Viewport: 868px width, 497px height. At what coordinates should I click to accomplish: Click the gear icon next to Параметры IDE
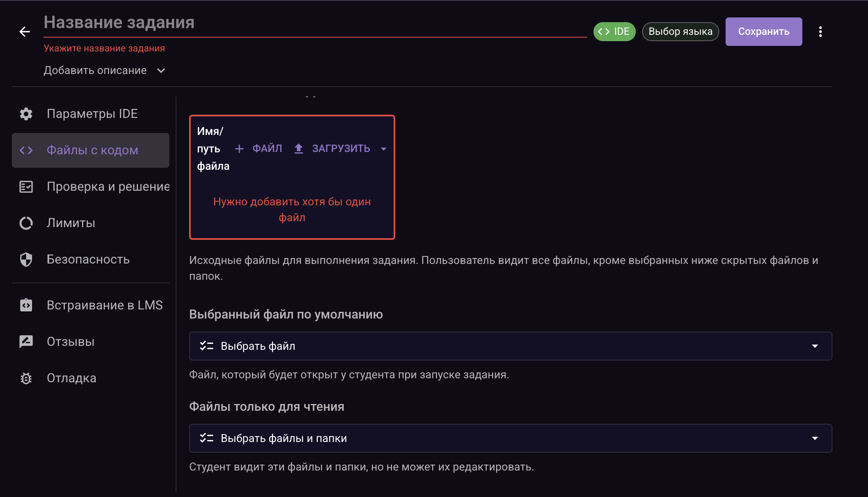click(26, 114)
